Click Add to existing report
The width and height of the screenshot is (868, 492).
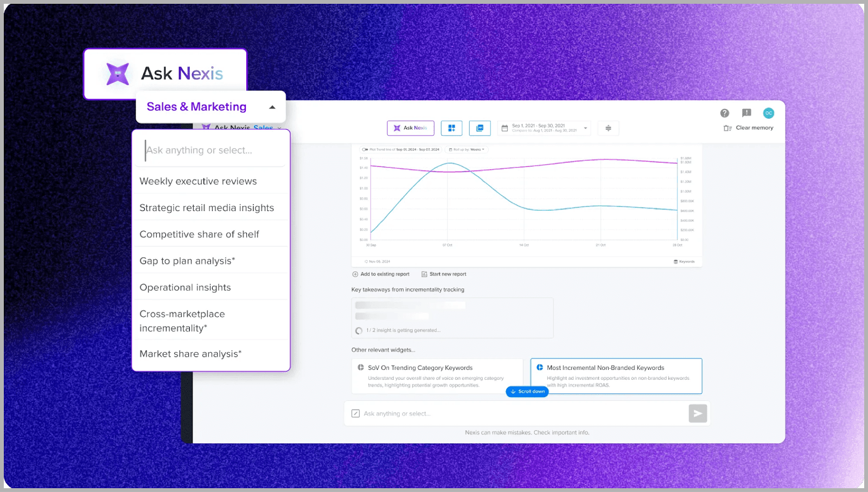point(381,274)
